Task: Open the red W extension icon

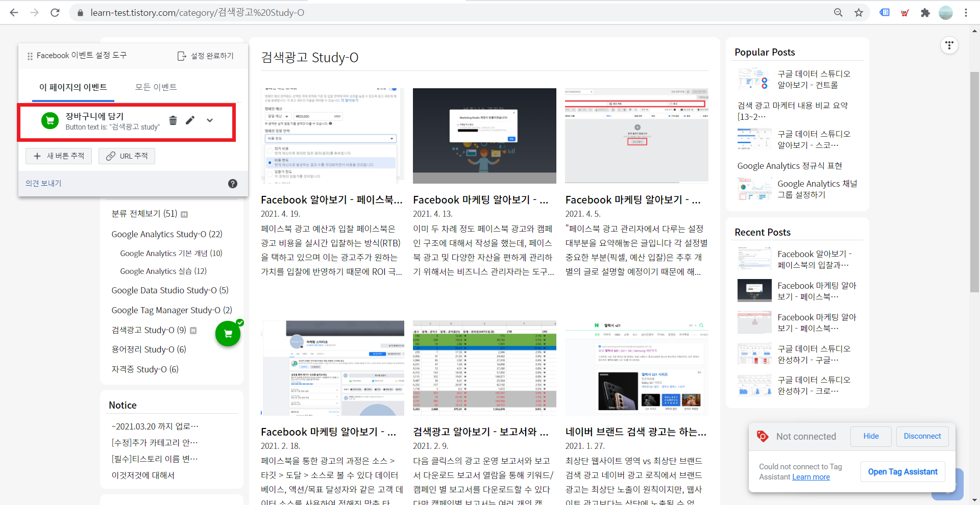Action: pyautogui.click(x=905, y=13)
